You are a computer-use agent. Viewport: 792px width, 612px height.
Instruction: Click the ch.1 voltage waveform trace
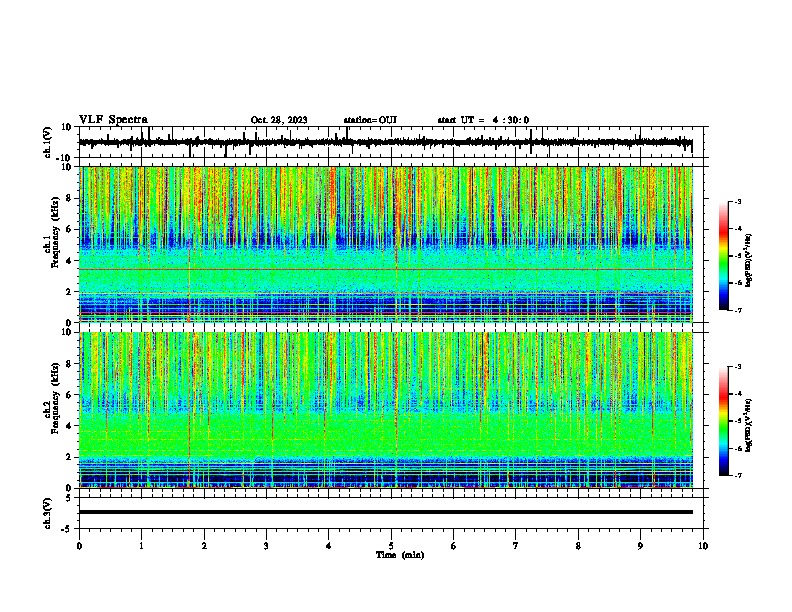(385, 142)
